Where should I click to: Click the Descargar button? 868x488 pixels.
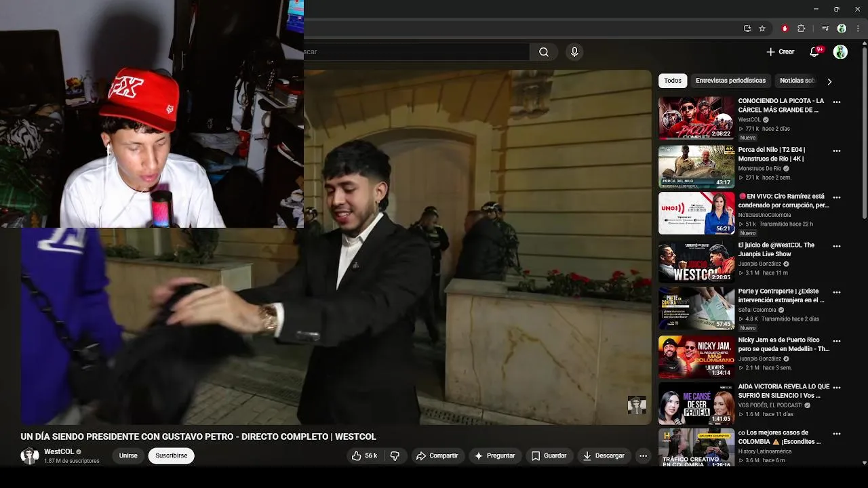click(x=604, y=456)
